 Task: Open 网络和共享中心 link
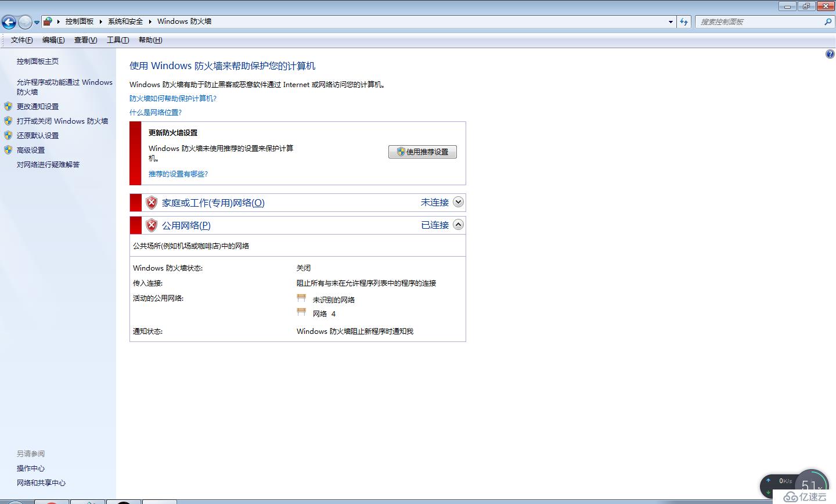tap(41, 483)
